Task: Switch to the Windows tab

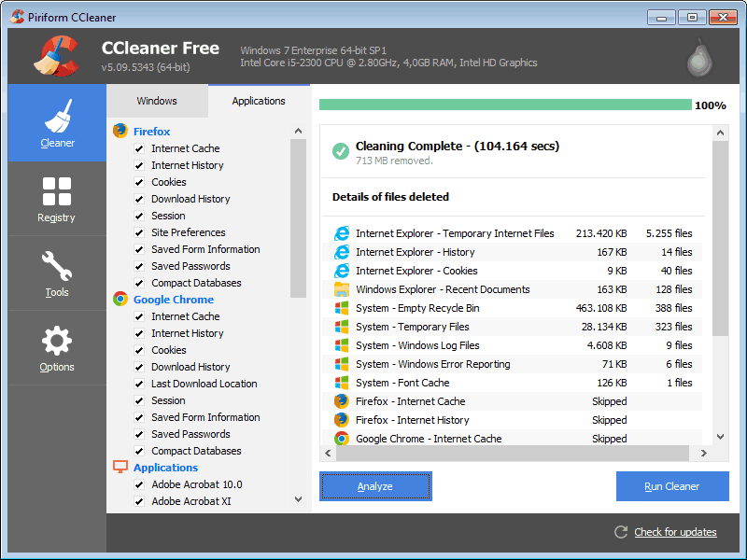Action: click(x=157, y=101)
